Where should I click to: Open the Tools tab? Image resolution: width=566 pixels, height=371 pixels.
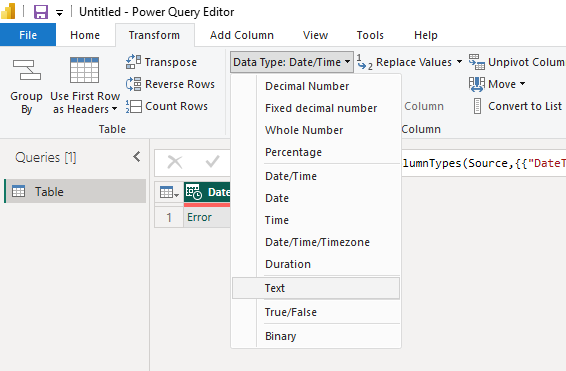(370, 35)
